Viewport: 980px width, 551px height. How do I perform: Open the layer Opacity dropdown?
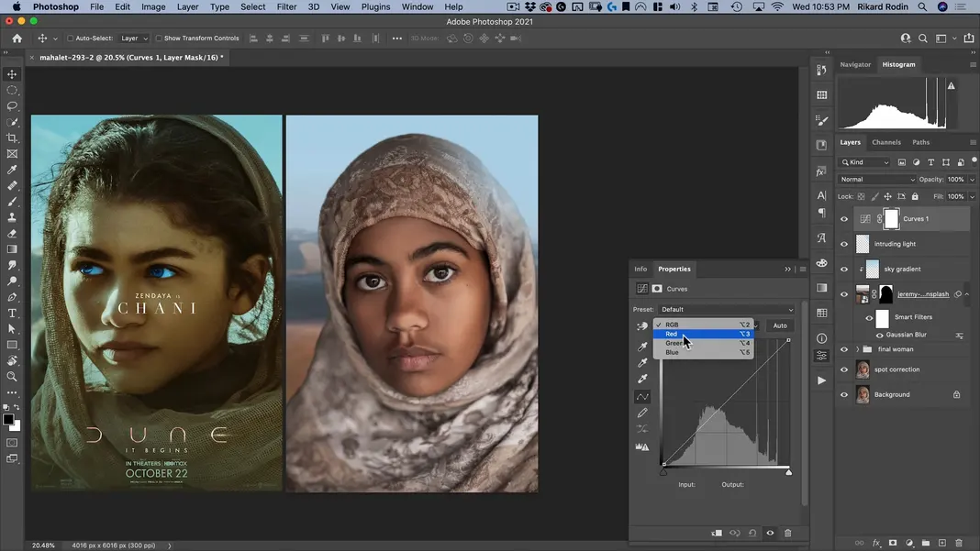click(972, 180)
